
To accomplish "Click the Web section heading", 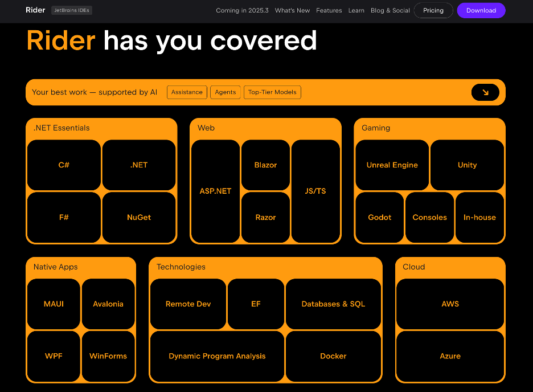I will click(206, 128).
